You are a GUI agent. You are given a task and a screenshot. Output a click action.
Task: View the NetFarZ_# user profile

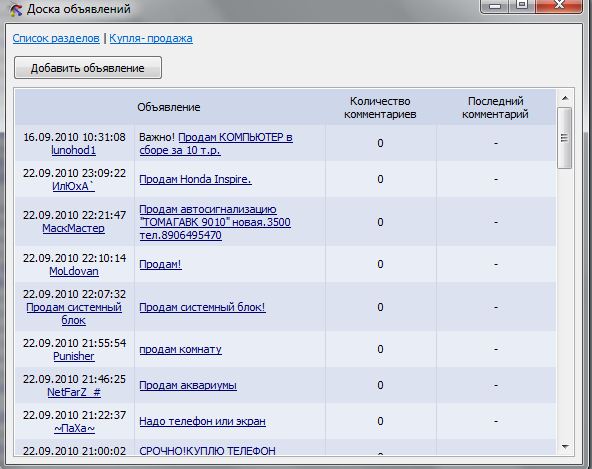[74, 392]
